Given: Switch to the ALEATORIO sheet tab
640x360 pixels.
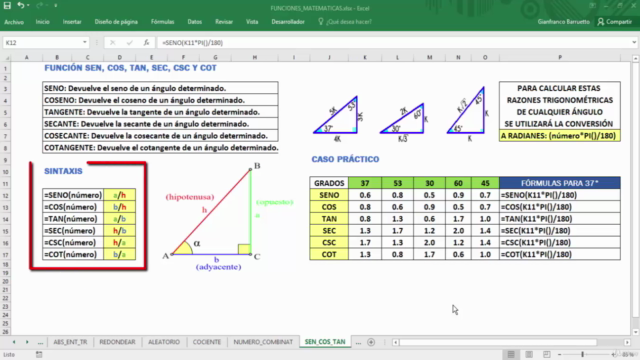Looking at the screenshot, I should pos(164,342).
